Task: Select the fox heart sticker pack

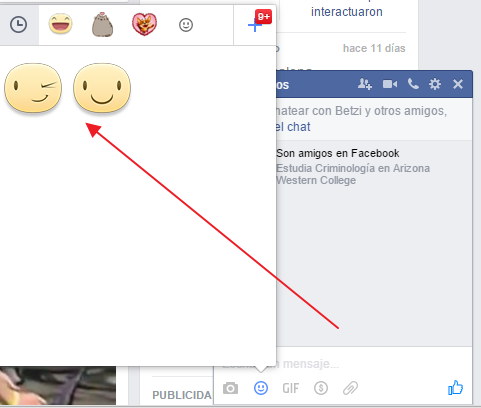Action: point(144,24)
